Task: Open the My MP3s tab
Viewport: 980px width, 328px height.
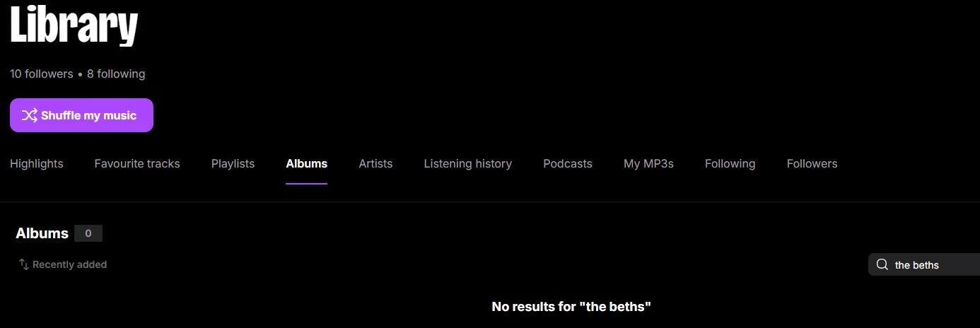Action: coord(648,163)
